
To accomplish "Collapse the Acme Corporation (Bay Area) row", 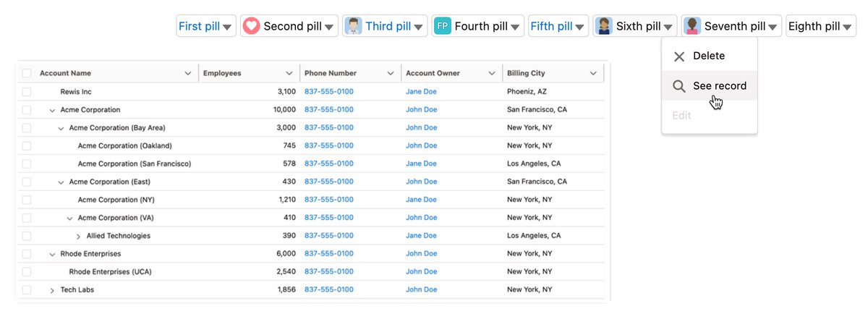I will (61, 128).
